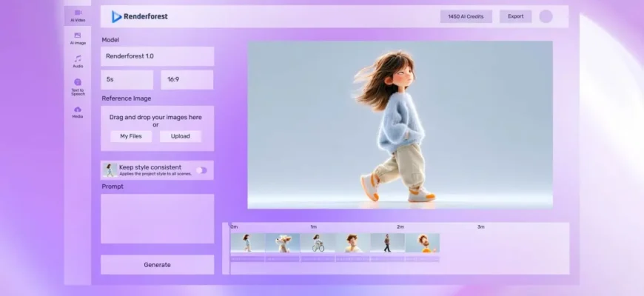Open the Audio sidebar section
This screenshot has height=296, width=644.
(x=78, y=61)
